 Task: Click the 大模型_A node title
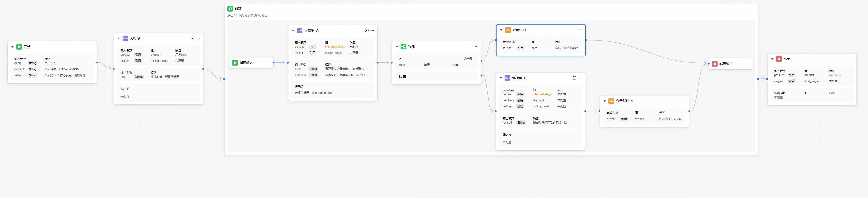click(311, 30)
